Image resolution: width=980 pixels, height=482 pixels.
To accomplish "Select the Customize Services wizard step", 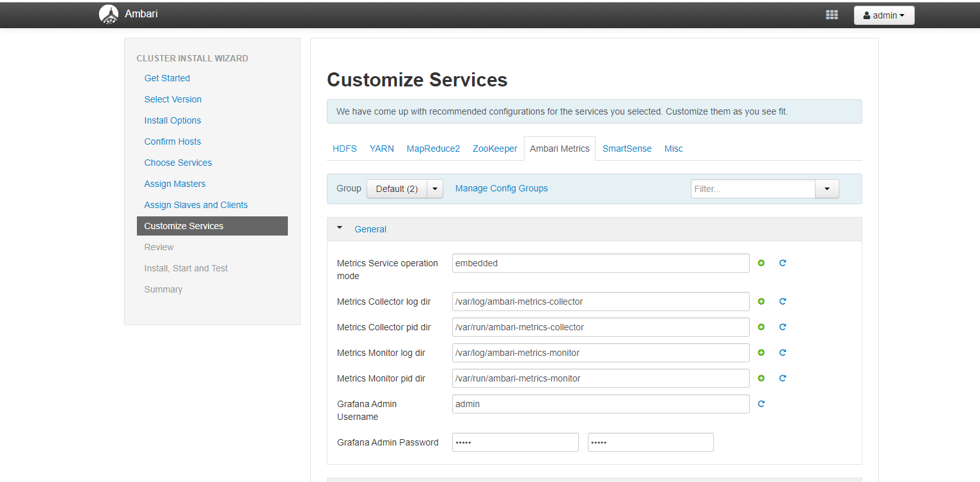I will (x=212, y=226).
